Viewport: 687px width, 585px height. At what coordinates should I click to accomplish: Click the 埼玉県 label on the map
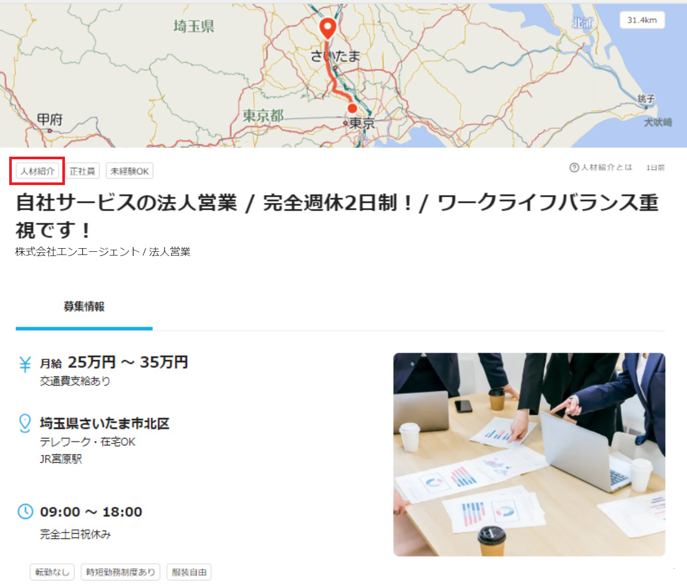point(194,26)
